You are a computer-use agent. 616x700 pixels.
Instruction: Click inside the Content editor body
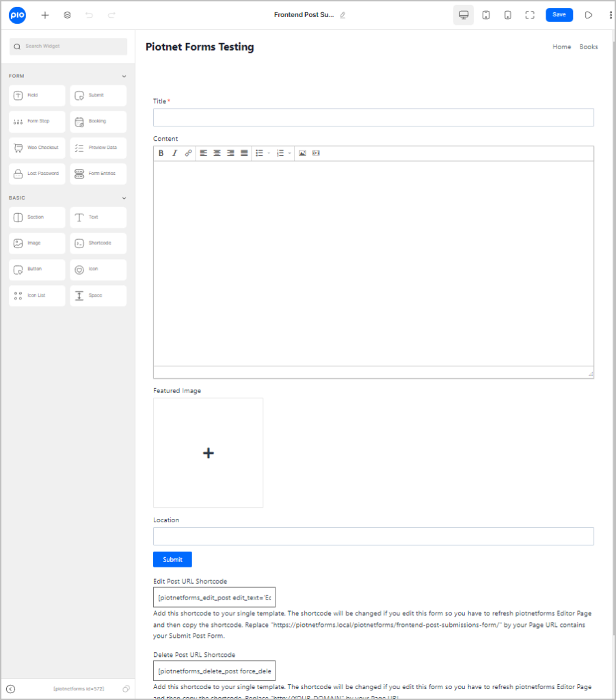click(x=373, y=263)
